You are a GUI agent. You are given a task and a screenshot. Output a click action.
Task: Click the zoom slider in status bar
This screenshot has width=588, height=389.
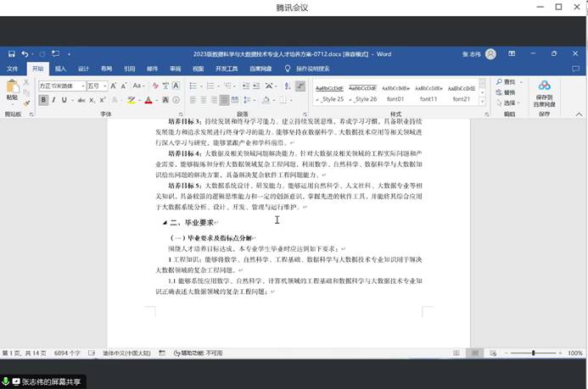tap(533, 353)
